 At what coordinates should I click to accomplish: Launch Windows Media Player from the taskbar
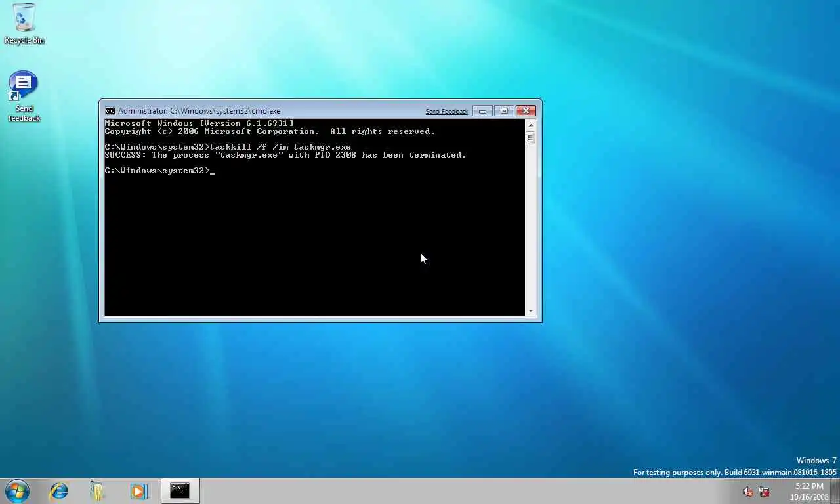[138, 491]
